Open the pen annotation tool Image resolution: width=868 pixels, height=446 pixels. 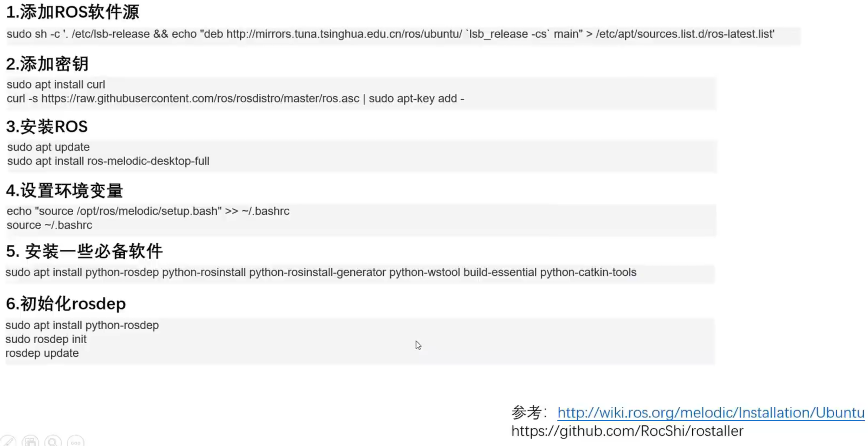coord(8,441)
